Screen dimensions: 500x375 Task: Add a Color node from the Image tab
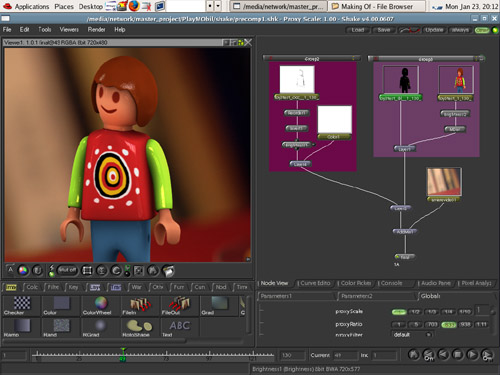(61, 305)
